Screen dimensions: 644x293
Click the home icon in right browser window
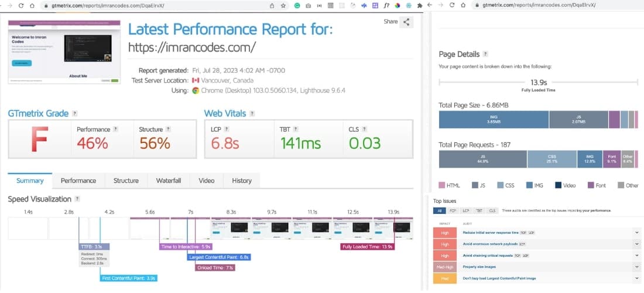point(463,5)
